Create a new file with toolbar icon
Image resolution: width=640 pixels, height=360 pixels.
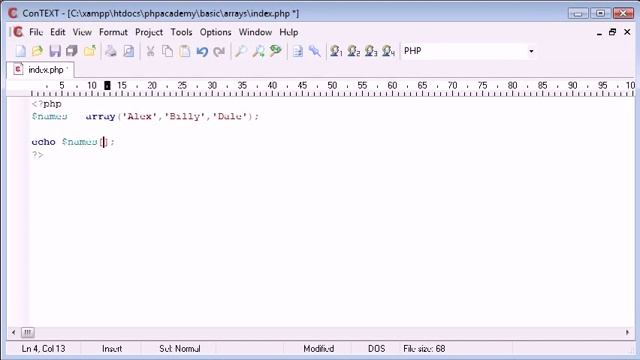tap(20, 51)
